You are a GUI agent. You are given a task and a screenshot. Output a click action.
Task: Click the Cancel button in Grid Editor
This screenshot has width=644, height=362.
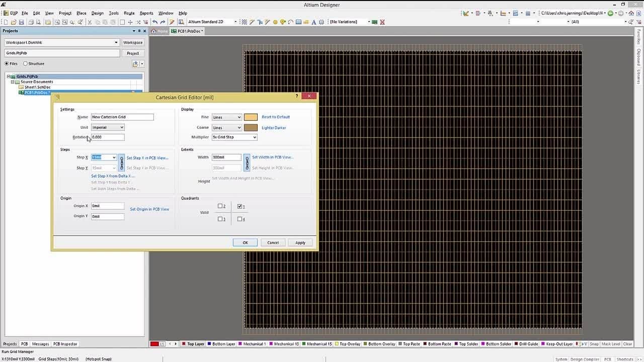[x=273, y=242]
